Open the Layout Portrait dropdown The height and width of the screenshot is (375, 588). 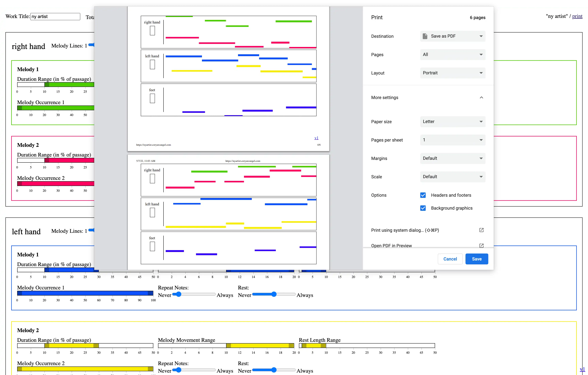453,73
